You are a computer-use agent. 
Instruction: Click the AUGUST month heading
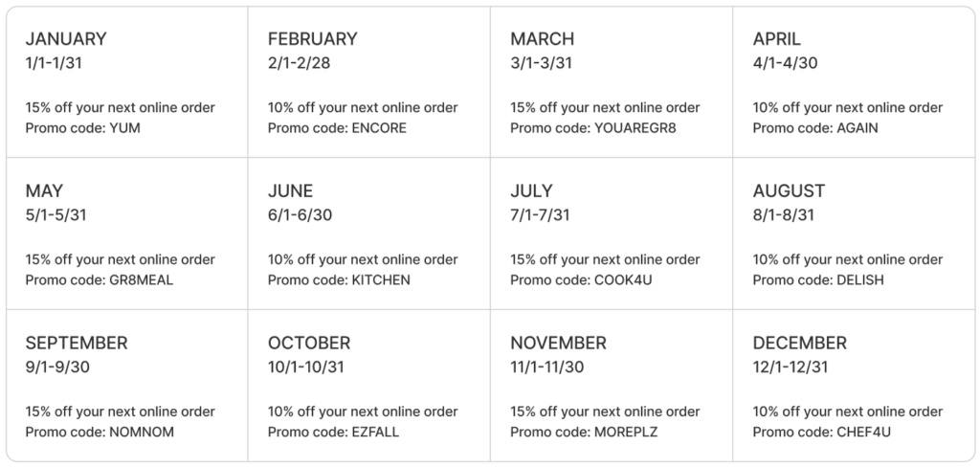pos(789,191)
